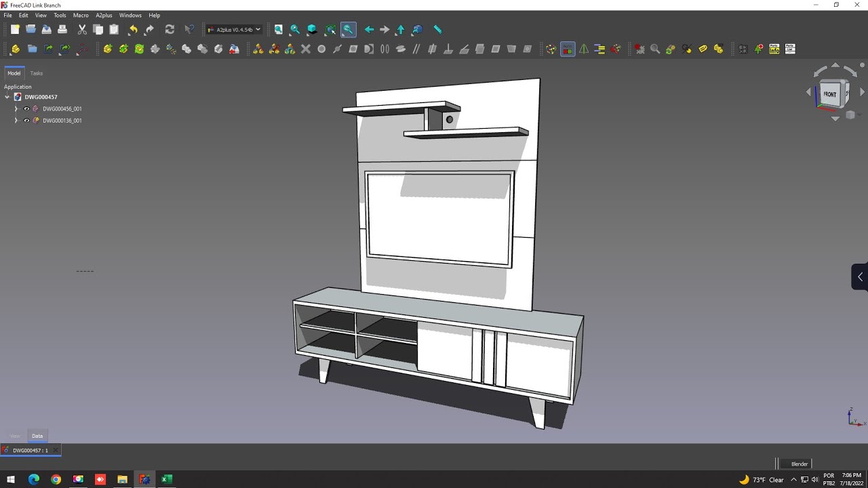868x488 pixels.
Task: Open the draw style cube icon
Action: point(312,29)
